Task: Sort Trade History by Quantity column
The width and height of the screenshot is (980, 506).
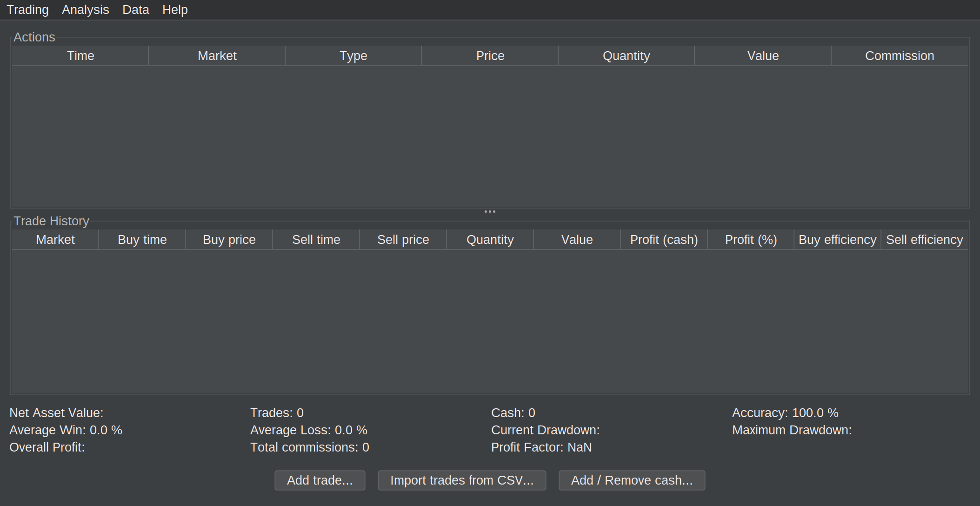Action: click(490, 240)
